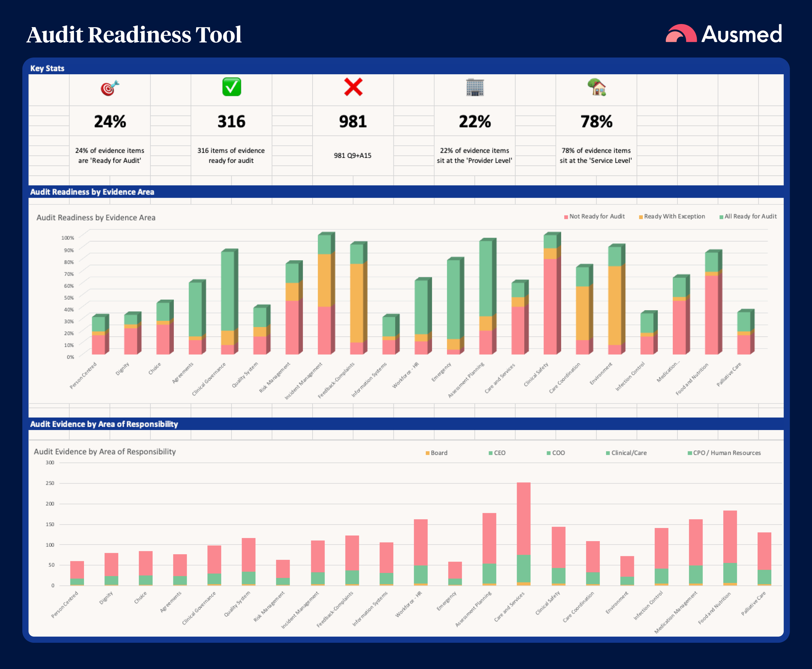Image resolution: width=812 pixels, height=669 pixels.
Task: Click the Clinical/Care legend swatch
Action: (608, 453)
